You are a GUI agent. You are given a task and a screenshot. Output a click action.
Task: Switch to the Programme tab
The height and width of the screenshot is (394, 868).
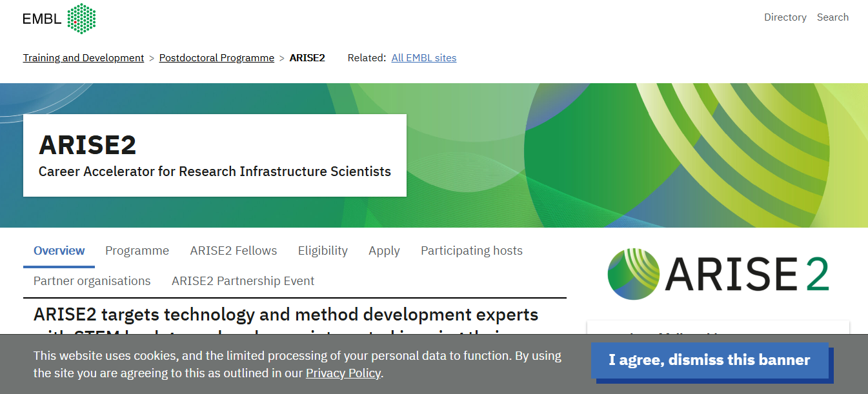pos(137,251)
